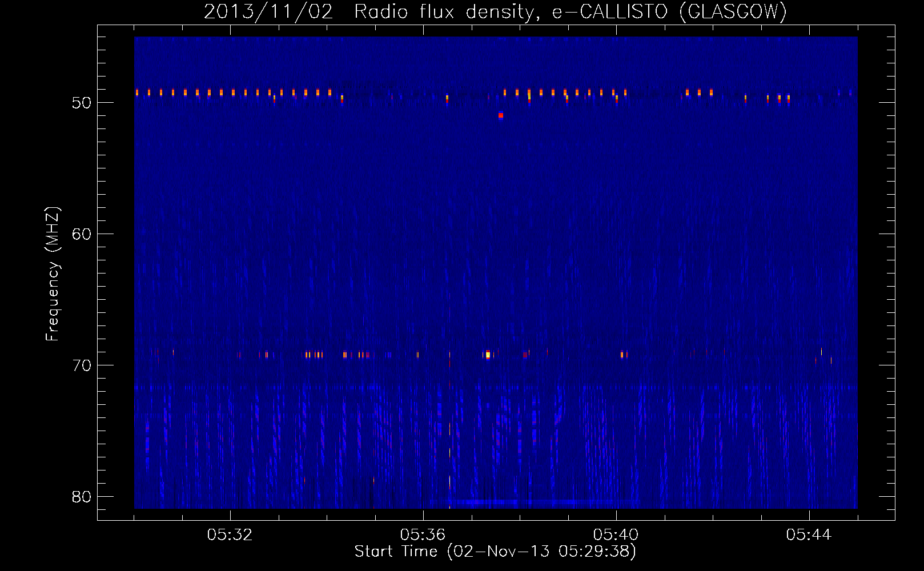The image size is (924, 571).
Task: Click the time tick label "05:40"
Action: click(616, 535)
